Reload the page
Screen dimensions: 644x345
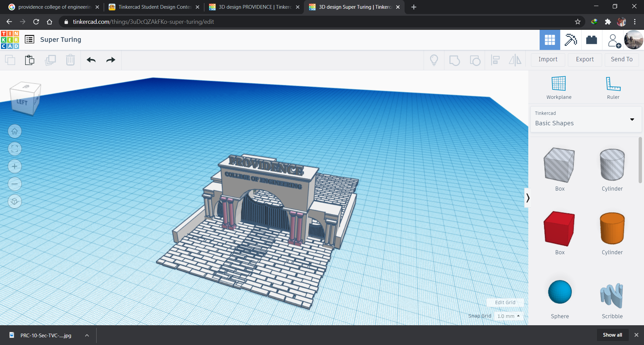pyautogui.click(x=36, y=22)
